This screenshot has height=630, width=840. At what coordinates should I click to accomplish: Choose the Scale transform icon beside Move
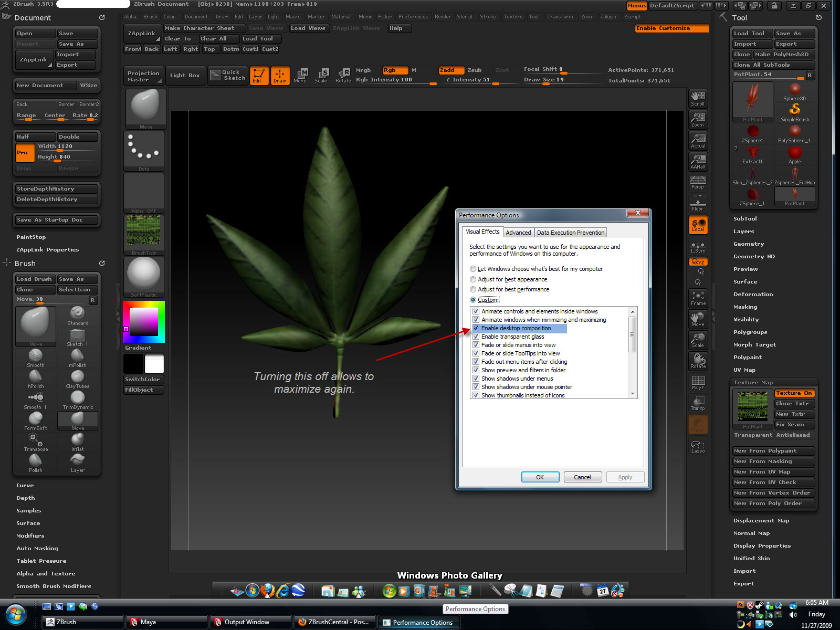[321, 75]
